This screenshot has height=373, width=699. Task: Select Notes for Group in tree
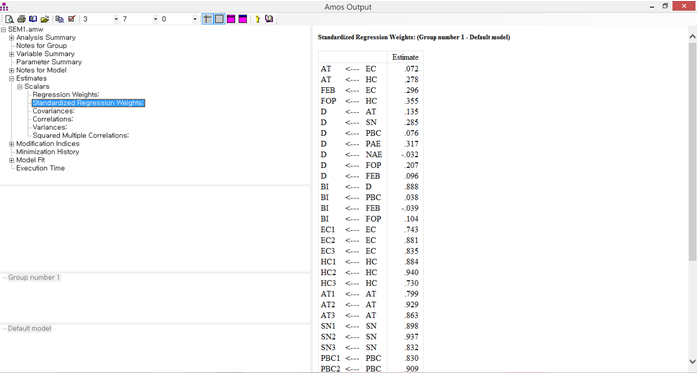[x=41, y=45]
